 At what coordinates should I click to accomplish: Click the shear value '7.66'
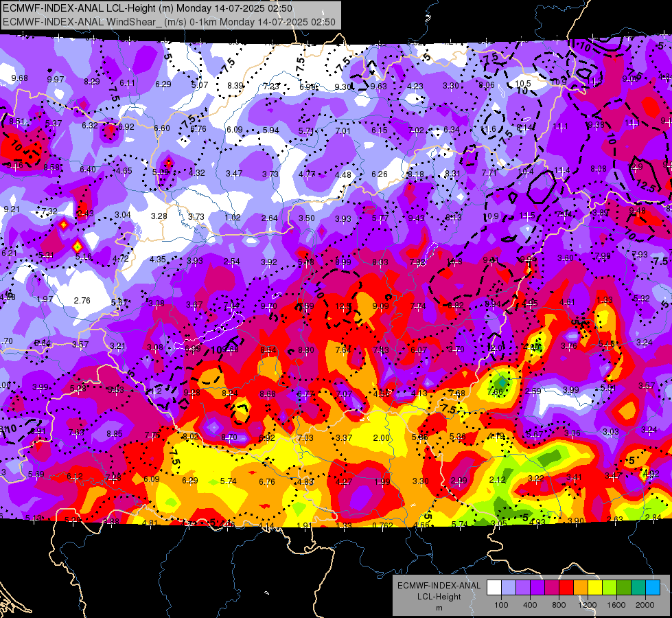(495, 391)
